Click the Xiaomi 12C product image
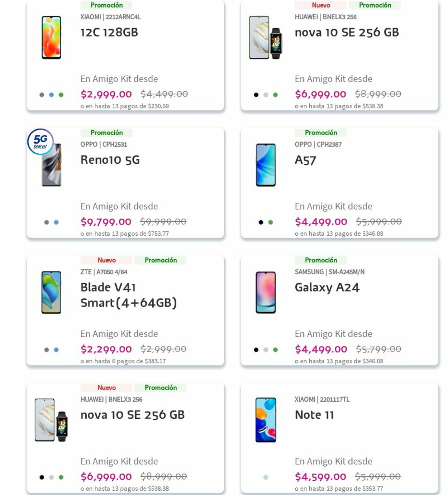This screenshot has height=495, width=448. tap(52, 38)
